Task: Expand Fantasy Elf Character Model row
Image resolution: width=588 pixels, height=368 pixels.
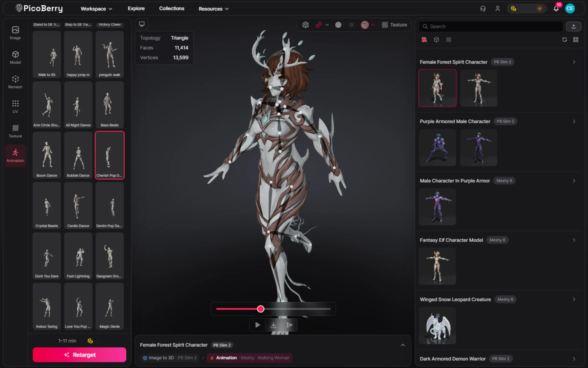Action: point(574,240)
